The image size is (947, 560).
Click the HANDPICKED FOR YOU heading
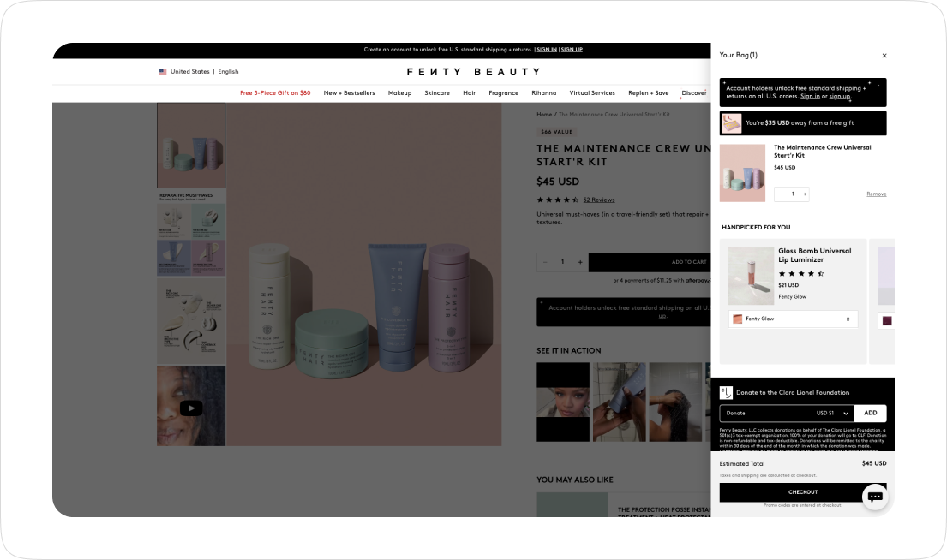click(756, 228)
